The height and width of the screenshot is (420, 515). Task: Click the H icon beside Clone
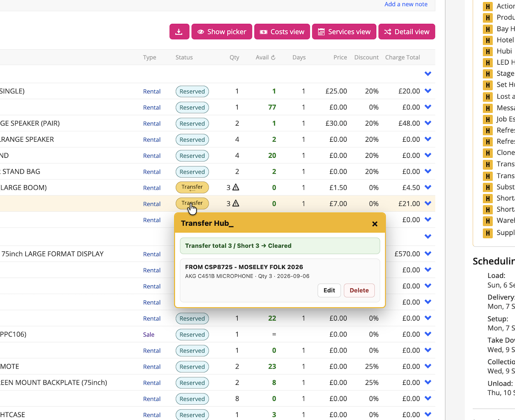tap(488, 153)
